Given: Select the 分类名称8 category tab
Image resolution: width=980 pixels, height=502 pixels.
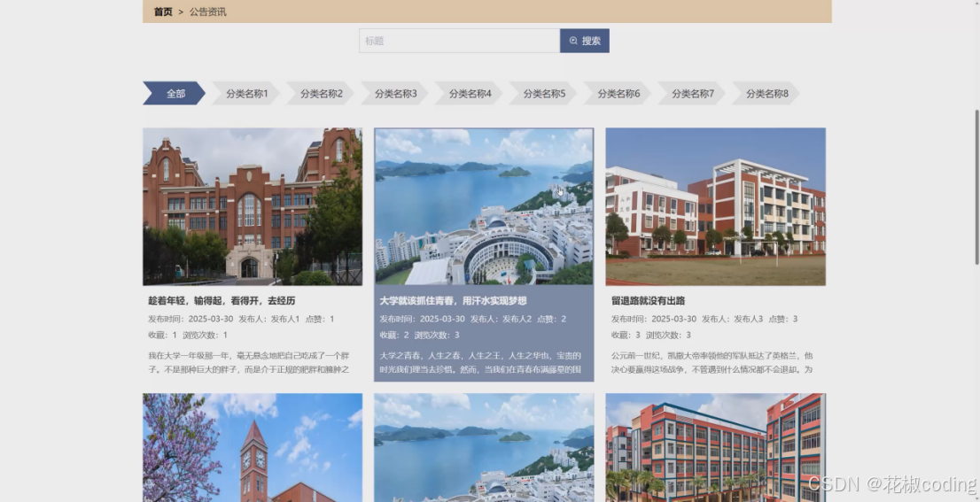Looking at the screenshot, I should 766,93.
